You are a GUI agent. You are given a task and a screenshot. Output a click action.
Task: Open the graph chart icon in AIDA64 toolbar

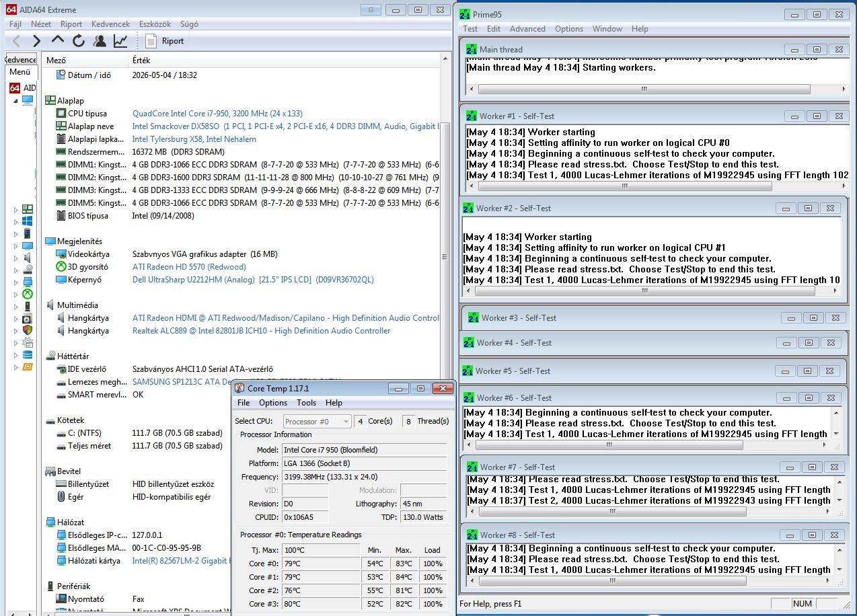pos(120,41)
